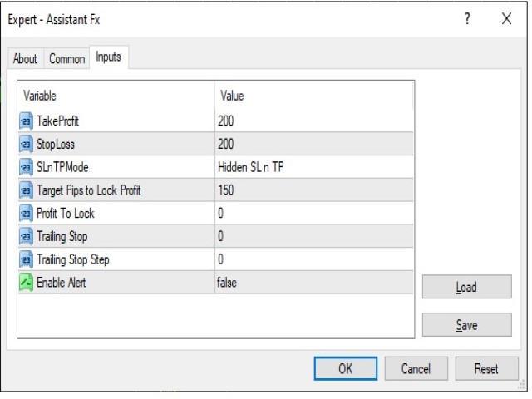Switch to the About tab

(25, 59)
